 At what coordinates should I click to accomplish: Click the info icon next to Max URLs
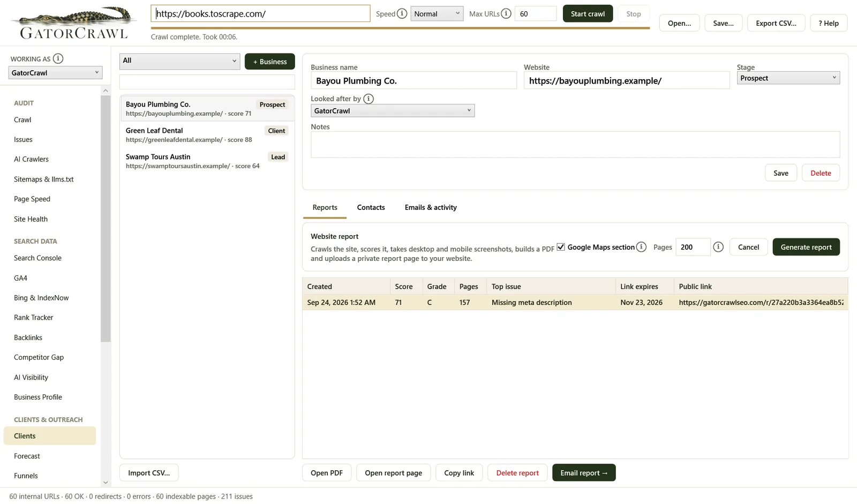(x=506, y=13)
